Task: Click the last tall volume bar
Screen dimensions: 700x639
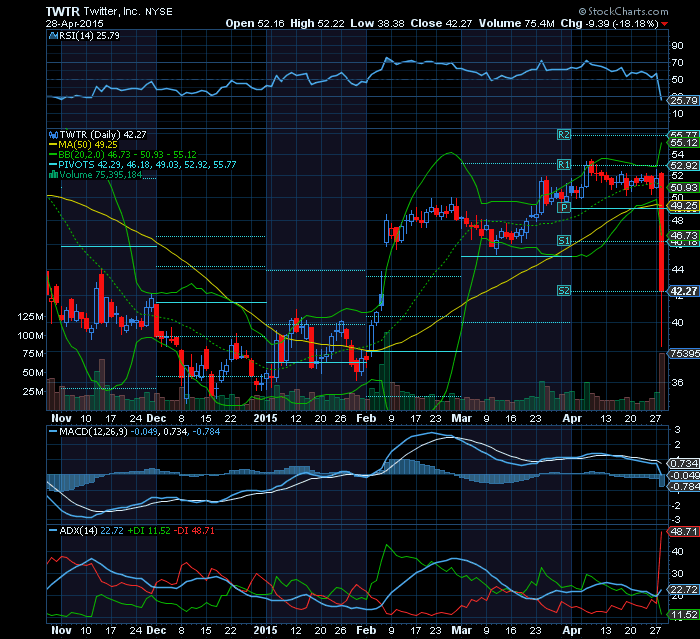Action: (661, 381)
